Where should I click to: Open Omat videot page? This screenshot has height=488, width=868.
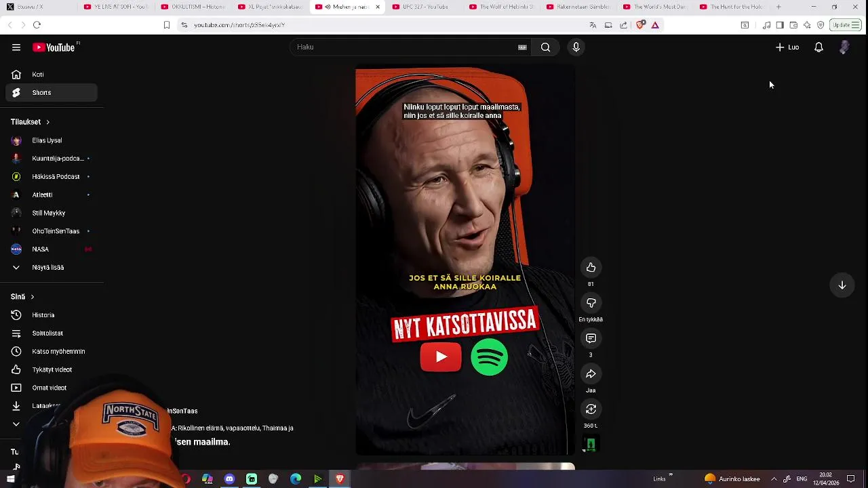pos(52,388)
